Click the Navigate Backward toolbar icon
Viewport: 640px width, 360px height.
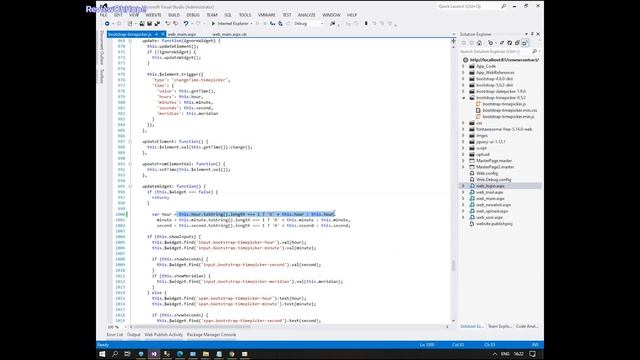coord(107,24)
